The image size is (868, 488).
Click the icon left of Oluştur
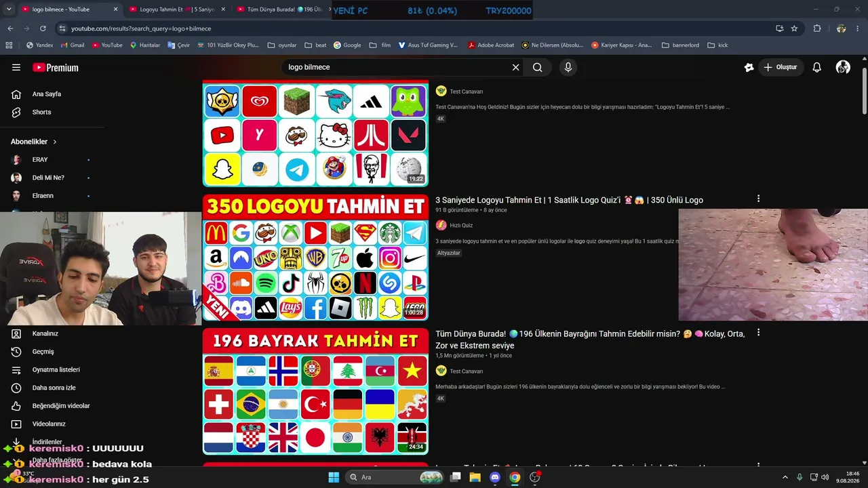(749, 67)
